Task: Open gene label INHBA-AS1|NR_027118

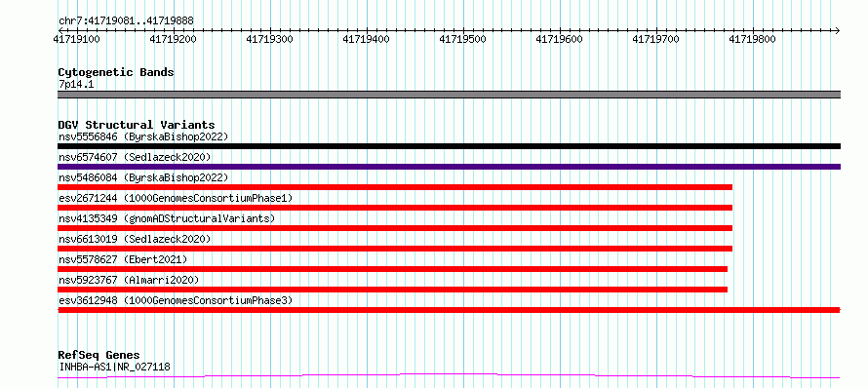Action: coord(114,367)
